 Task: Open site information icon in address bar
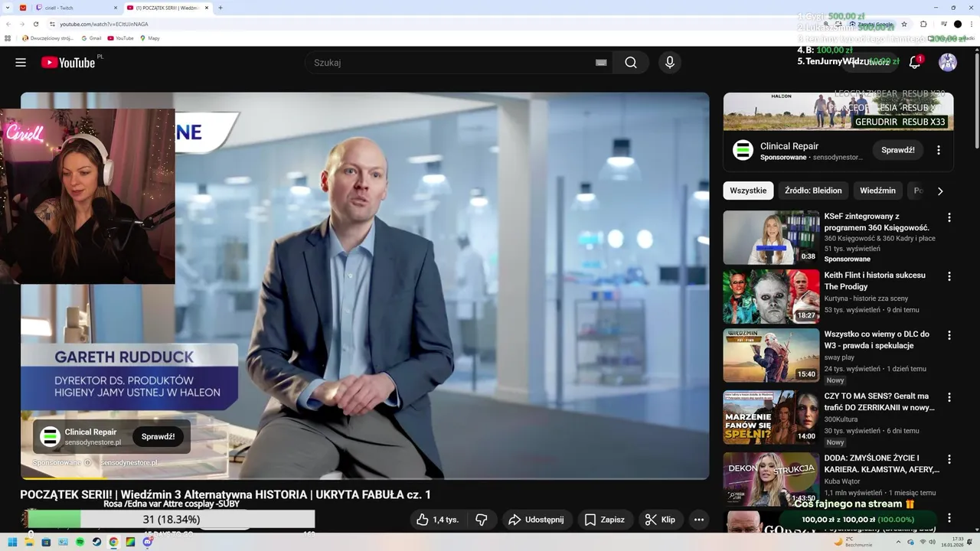tap(52, 24)
